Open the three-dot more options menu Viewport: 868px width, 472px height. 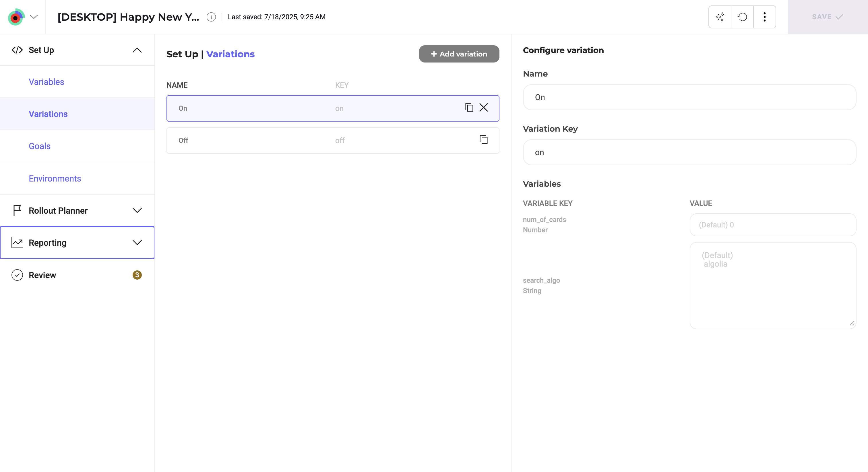764,17
